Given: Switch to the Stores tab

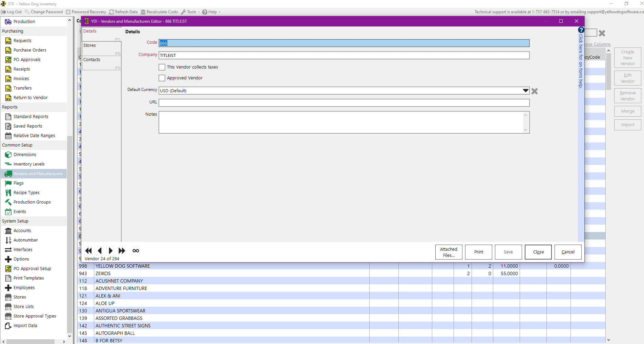Looking at the screenshot, I should (x=101, y=45).
